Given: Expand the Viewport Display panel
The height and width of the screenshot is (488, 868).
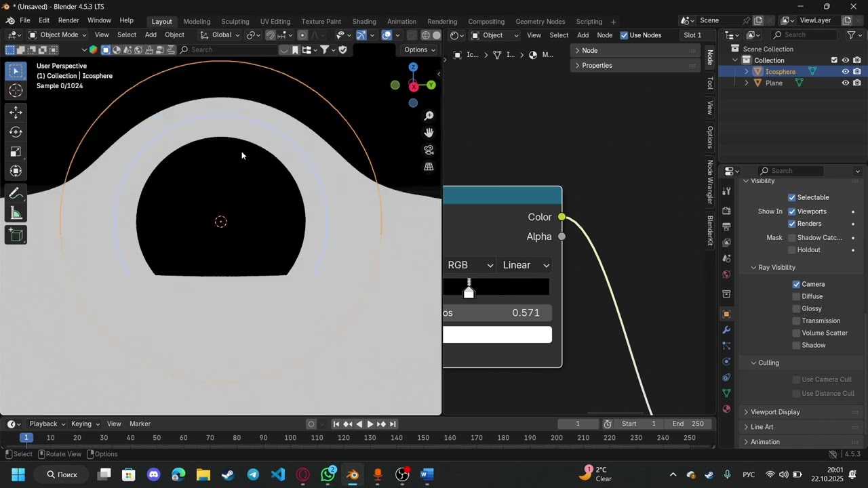Looking at the screenshot, I should click(x=775, y=412).
